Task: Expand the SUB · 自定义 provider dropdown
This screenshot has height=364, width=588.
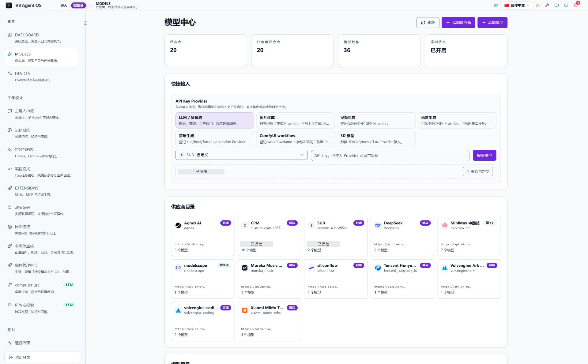Action: click(241, 155)
